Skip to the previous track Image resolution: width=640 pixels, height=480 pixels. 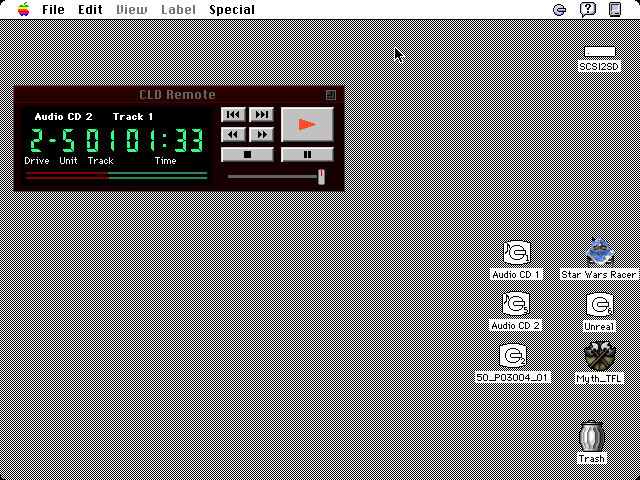(233, 115)
